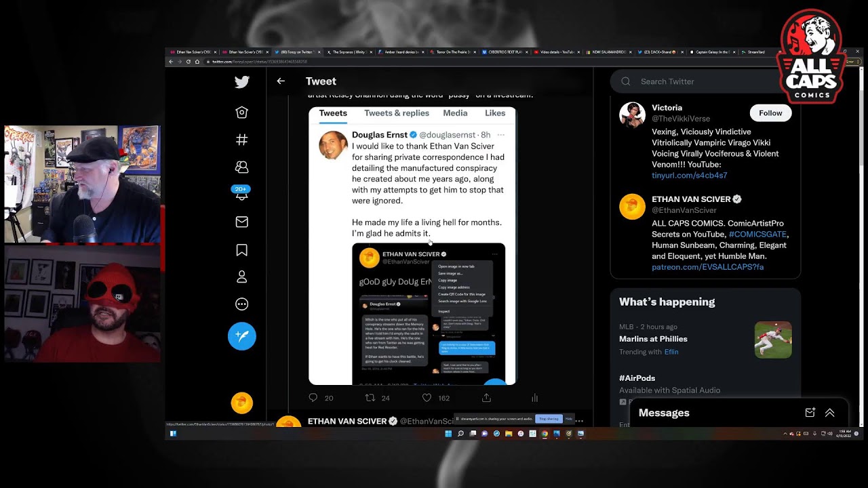Expand the Messages drawer chevrons
The image size is (868, 488).
tap(829, 413)
